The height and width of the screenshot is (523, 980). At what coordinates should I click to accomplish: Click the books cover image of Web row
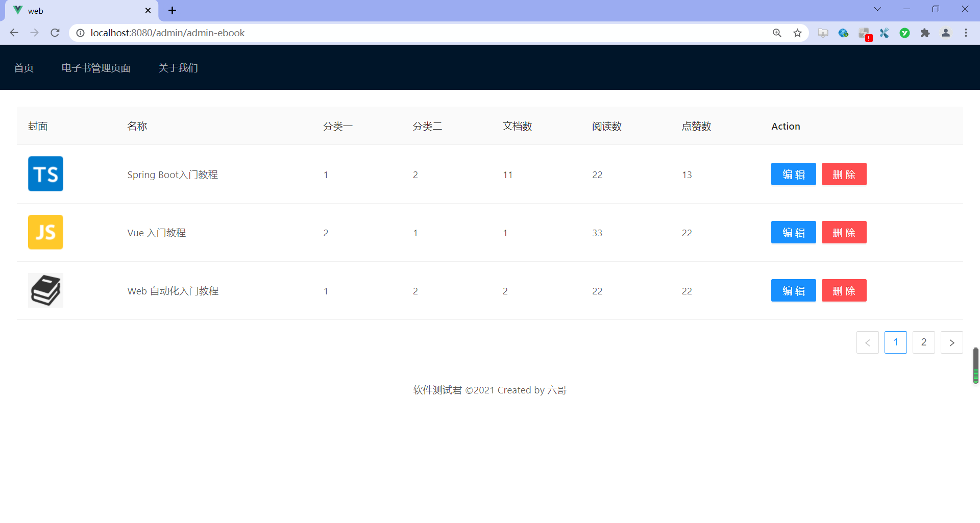pos(45,290)
